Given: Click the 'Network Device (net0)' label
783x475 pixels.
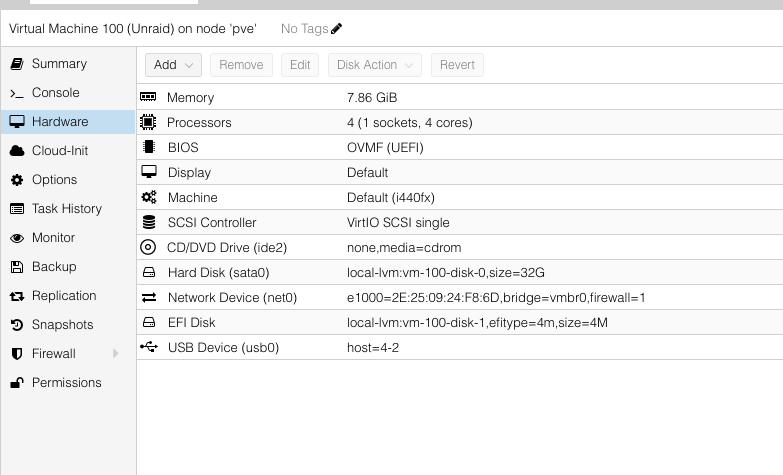Looking at the screenshot, I should point(232,297).
